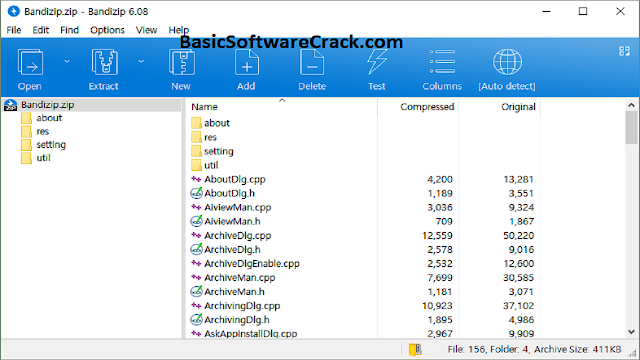The width and height of the screenshot is (640, 360).
Task: Click the file icon of ArchivingDlg.cpp
Action: point(196,306)
